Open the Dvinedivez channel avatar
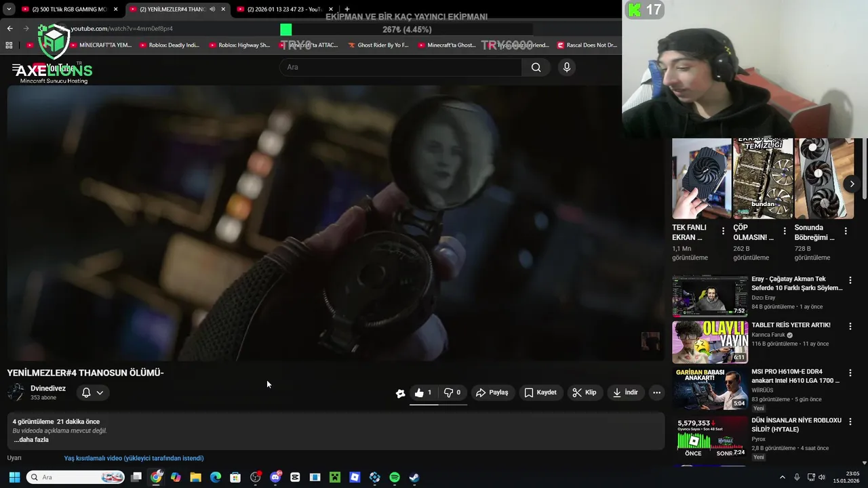This screenshot has height=488, width=868. click(16, 392)
